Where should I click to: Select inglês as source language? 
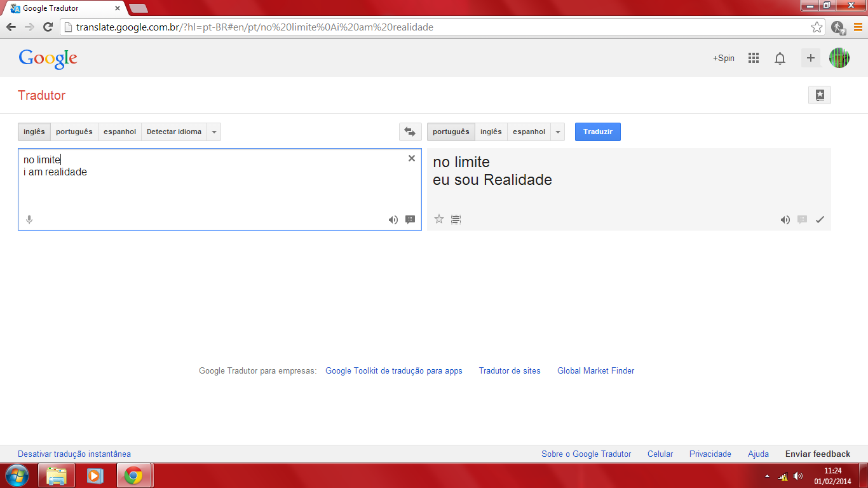point(34,132)
